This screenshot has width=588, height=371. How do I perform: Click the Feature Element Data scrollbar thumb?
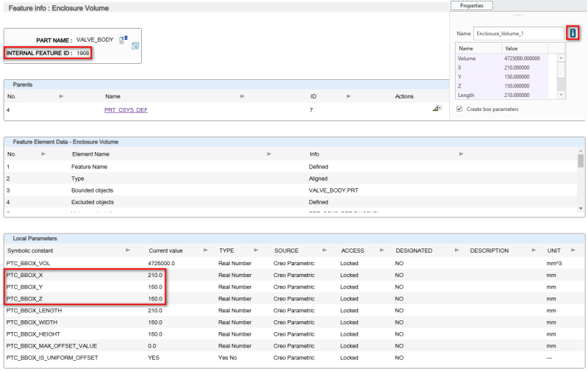point(581,161)
